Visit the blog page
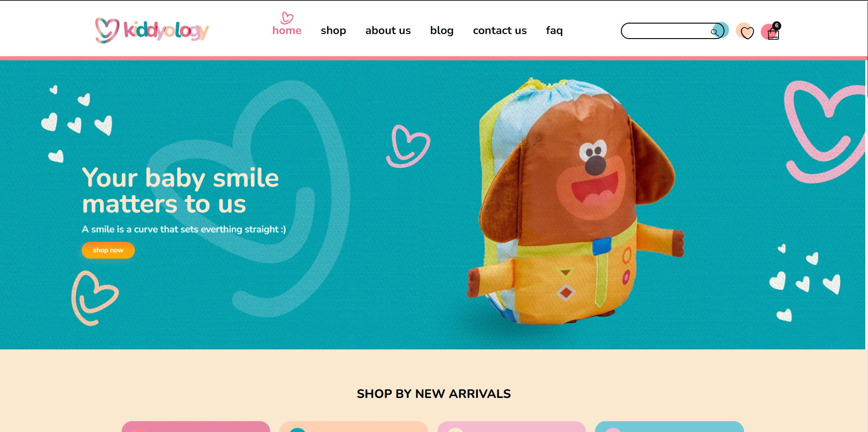 pos(442,31)
